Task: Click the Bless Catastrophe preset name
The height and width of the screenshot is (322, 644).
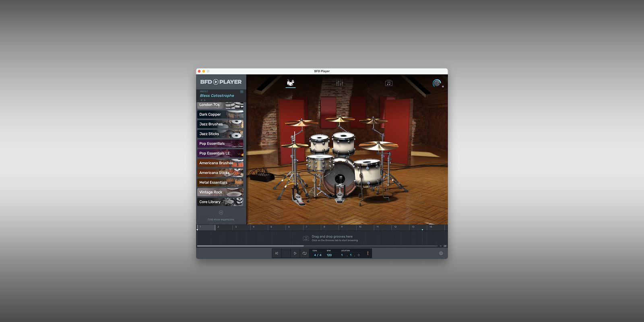Action: point(217,96)
